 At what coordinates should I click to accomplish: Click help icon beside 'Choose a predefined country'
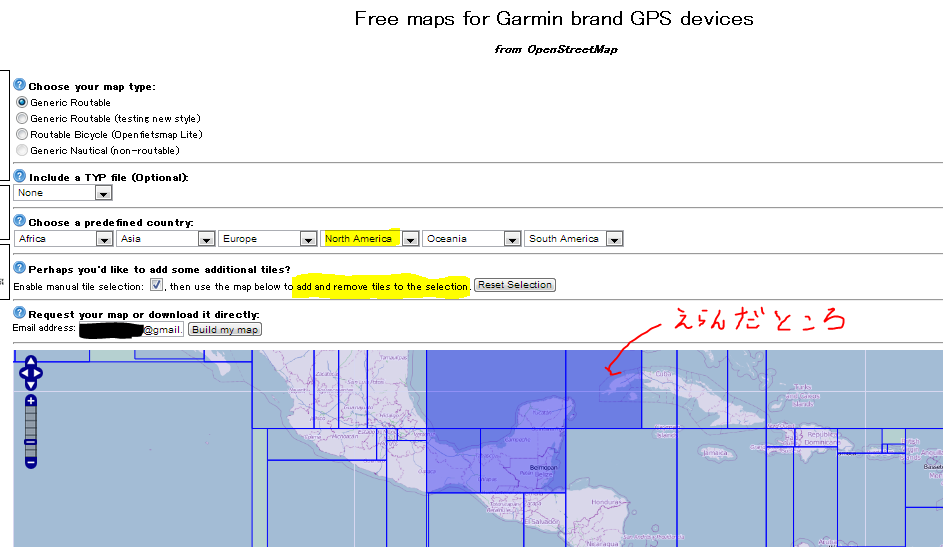(x=19, y=222)
